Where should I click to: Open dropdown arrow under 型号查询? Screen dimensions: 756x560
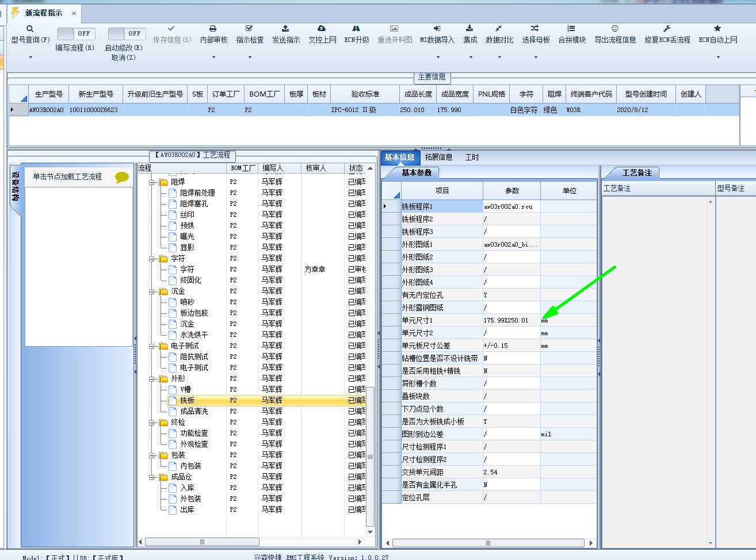(30, 57)
